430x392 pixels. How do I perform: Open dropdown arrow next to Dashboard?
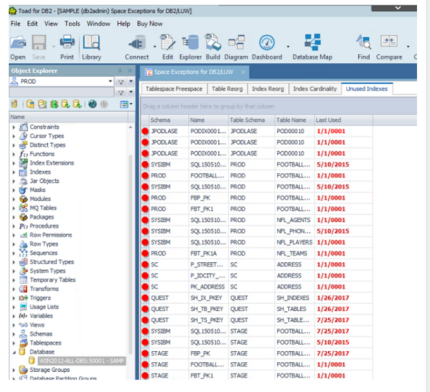pyautogui.click(x=288, y=46)
